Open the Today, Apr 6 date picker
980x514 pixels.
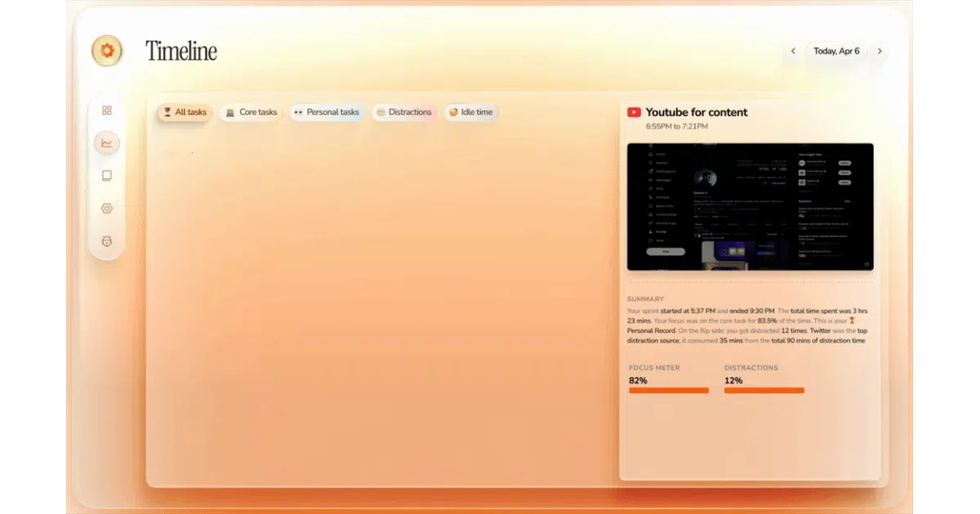click(836, 51)
